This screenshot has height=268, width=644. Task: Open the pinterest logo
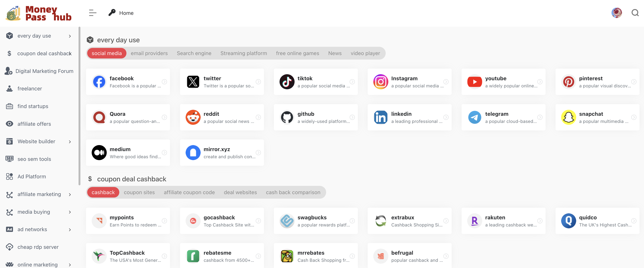(x=568, y=82)
